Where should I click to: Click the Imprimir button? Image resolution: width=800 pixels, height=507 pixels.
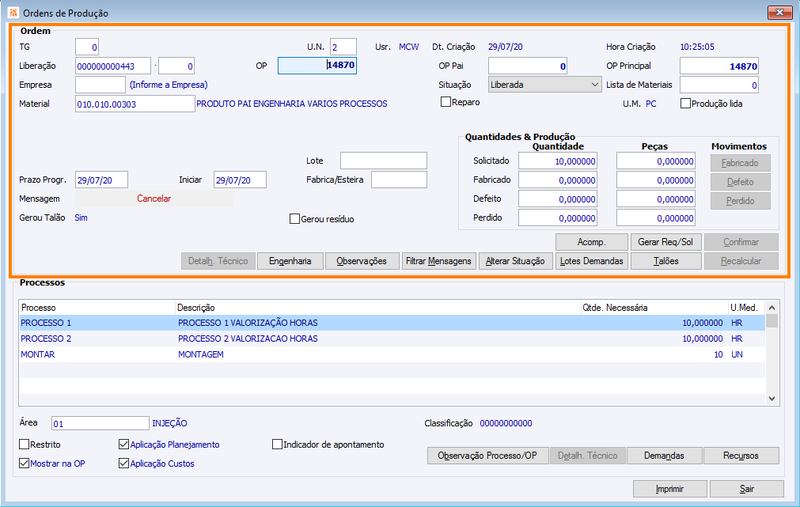click(x=669, y=489)
